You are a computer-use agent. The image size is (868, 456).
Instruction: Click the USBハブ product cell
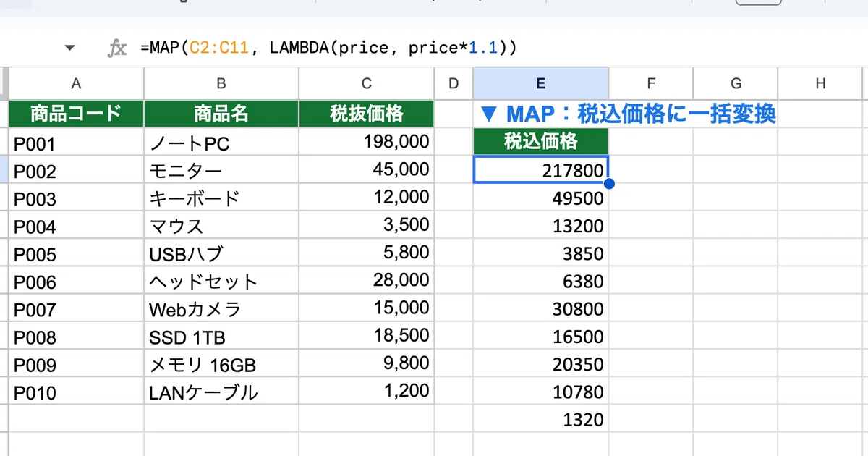[x=221, y=253]
